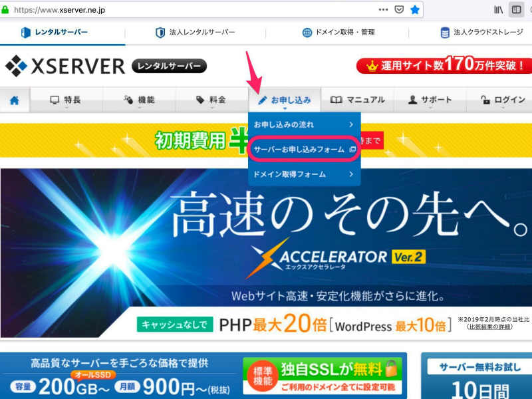Go to home via the house icon
This screenshot has height=399, width=532.
[15, 100]
